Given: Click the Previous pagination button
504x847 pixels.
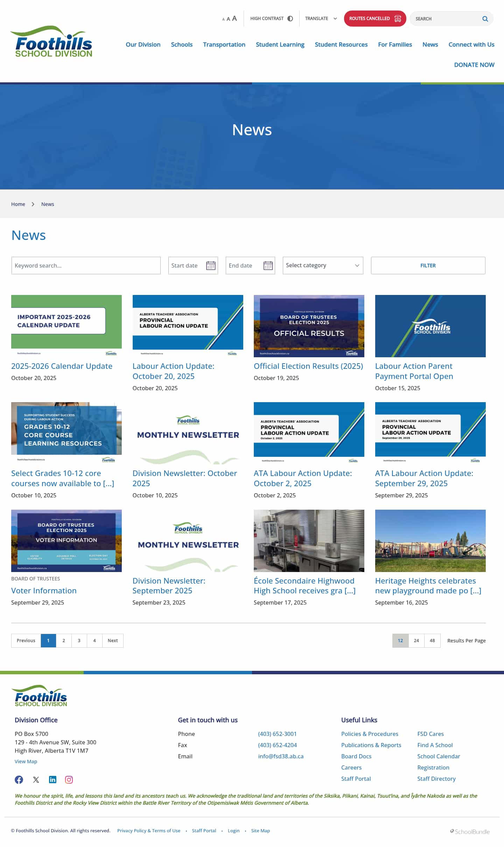Looking at the screenshot, I should [x=26, y=640].
